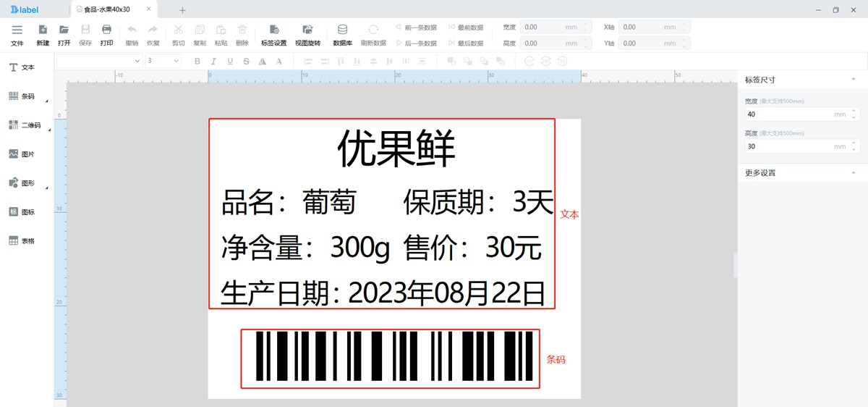Expand the 更多设置 section
Screen dimensions: 868x407
click(x=854, y=173)
